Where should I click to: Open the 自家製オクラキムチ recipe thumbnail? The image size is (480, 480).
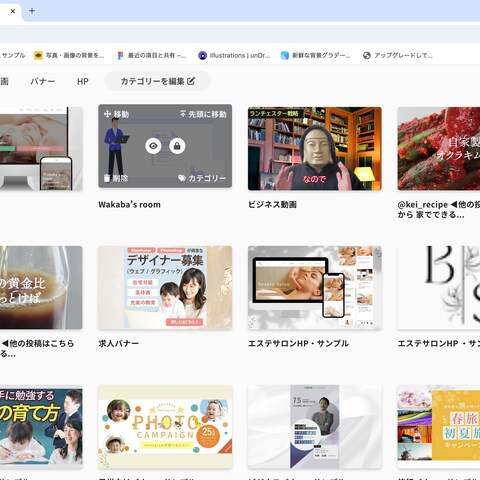[439, 149]
